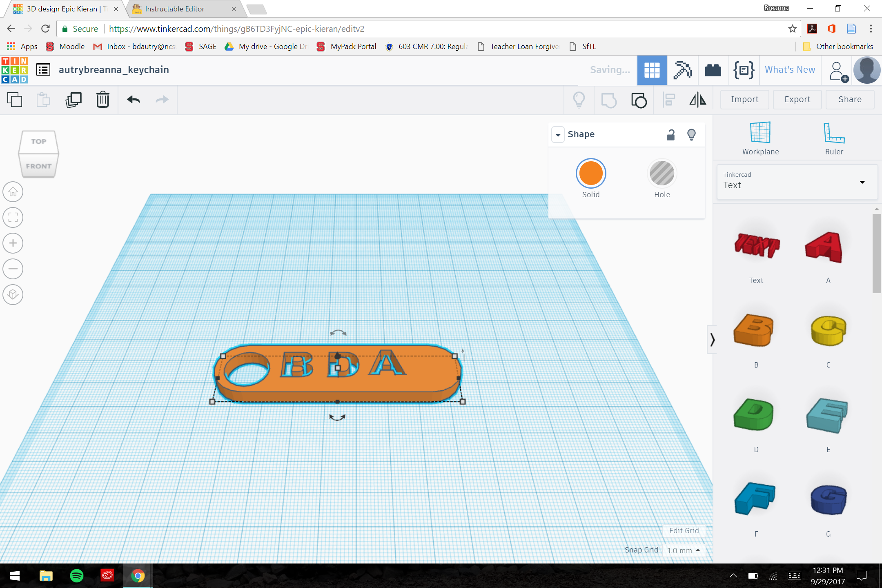Group the selected shapes

click(638, 100)
